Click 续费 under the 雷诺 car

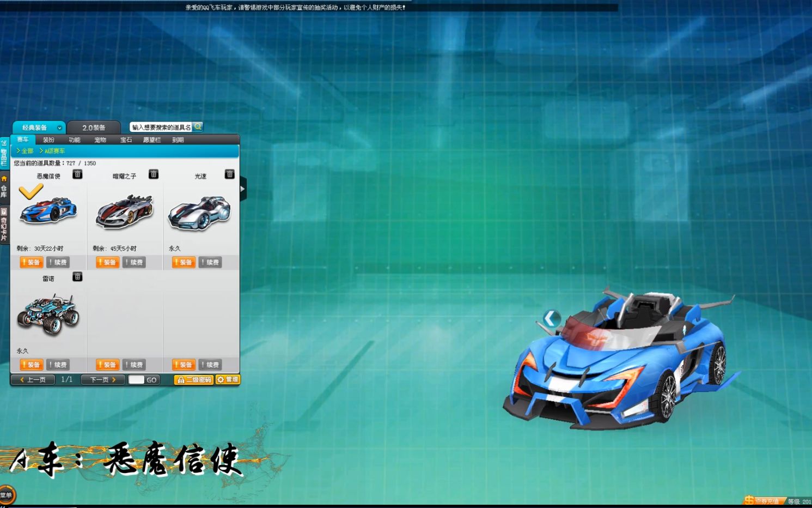(x=58, y=365)
